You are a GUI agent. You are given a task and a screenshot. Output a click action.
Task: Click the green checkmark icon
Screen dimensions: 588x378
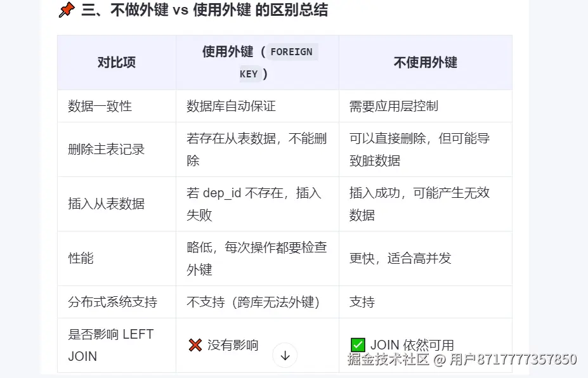coord(357,345)
